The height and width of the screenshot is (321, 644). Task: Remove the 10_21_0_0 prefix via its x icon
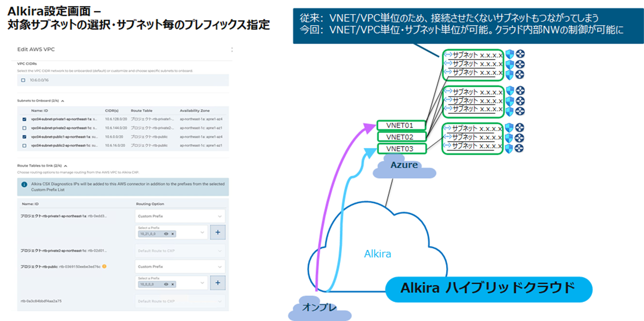tap(173, 235)
